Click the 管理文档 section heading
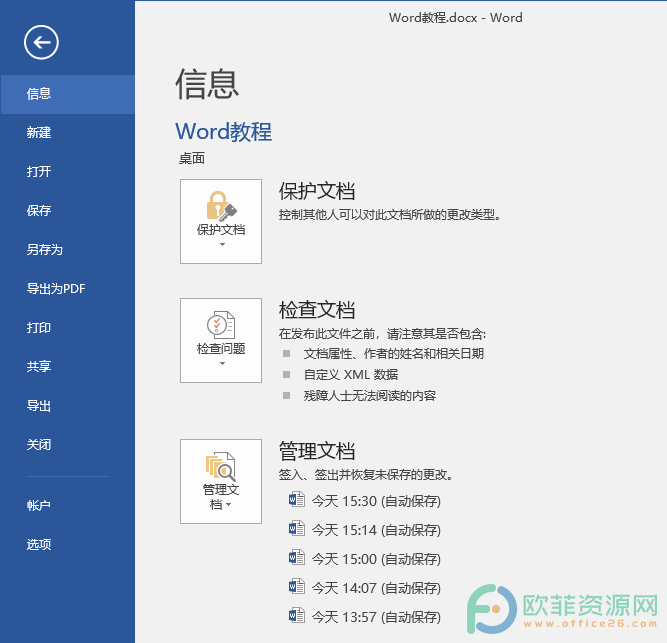The height and width of the screenshot is (643, 667). 317,451
